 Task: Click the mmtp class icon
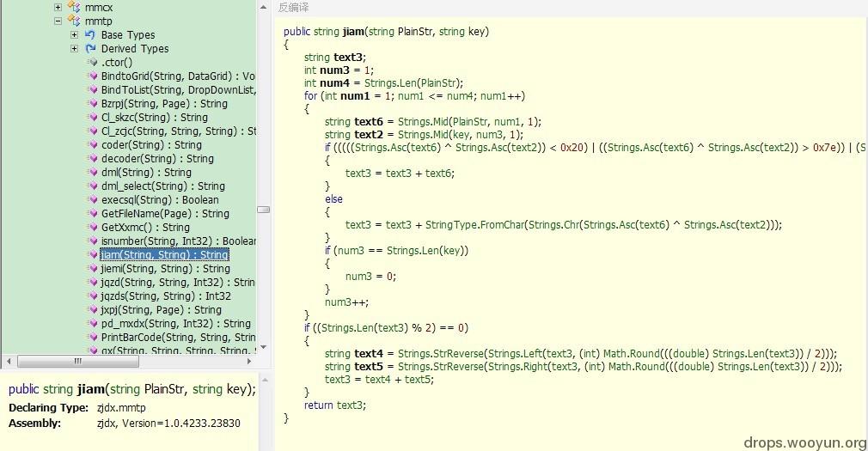pos(73,21)
